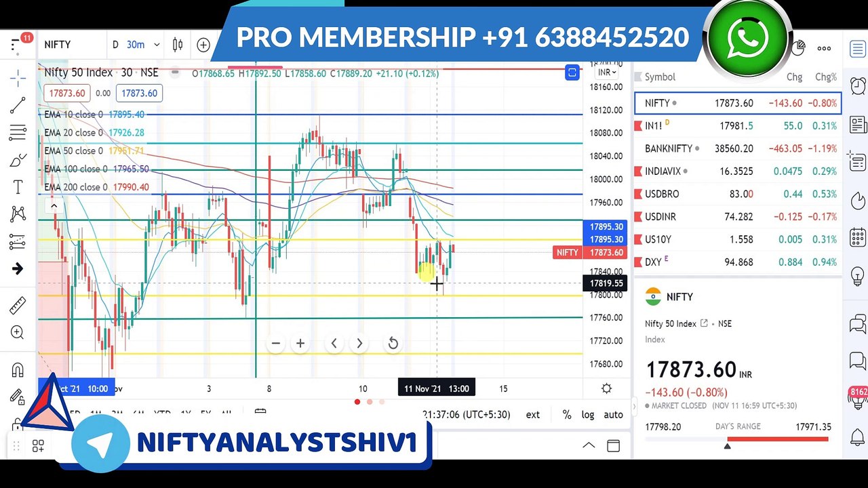Open the candlestick chart style selector
The height and width of the screenshot is (488, 868).
click(x=178, y=45)
